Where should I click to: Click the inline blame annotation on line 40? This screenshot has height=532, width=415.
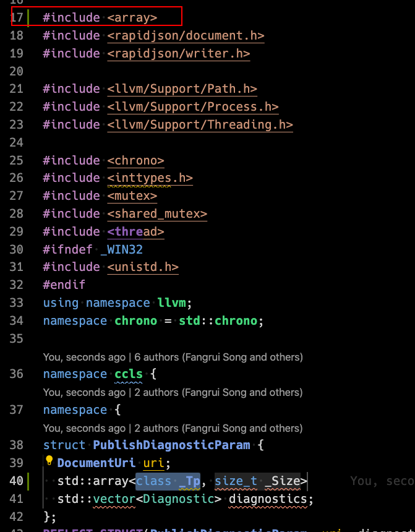point(382,481)
